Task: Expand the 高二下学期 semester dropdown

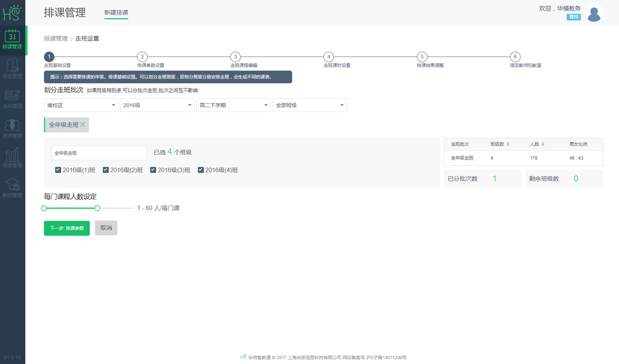Action: (233, 105)
